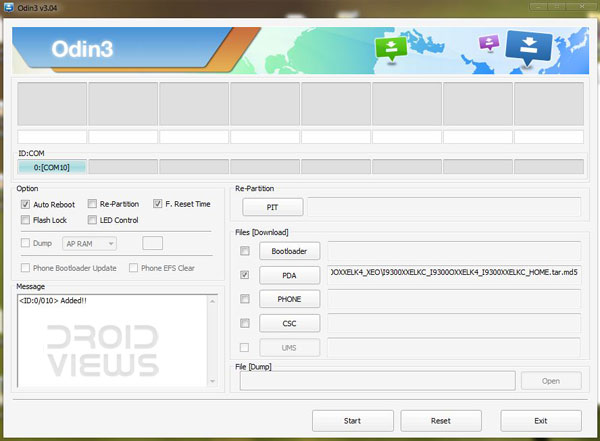Click the PDA file button
The image size is (600, 441).
290,275
